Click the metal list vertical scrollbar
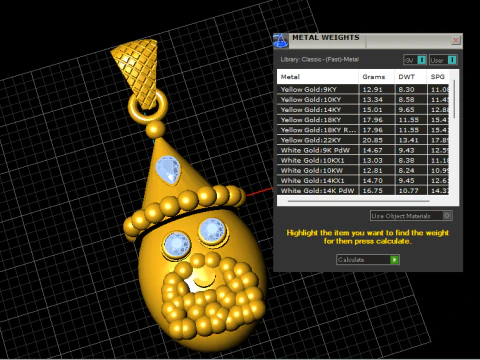The height and width of the screenshot is (360, 480). [454, 100]
